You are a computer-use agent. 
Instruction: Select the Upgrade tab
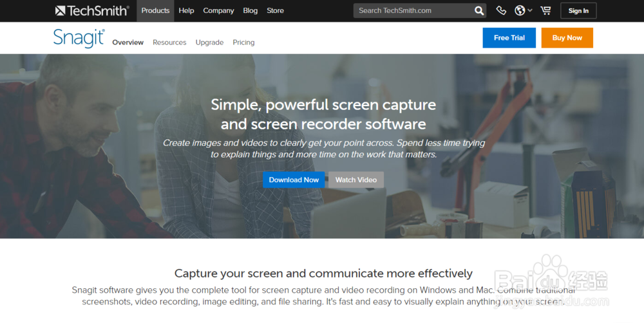[209, 42]
